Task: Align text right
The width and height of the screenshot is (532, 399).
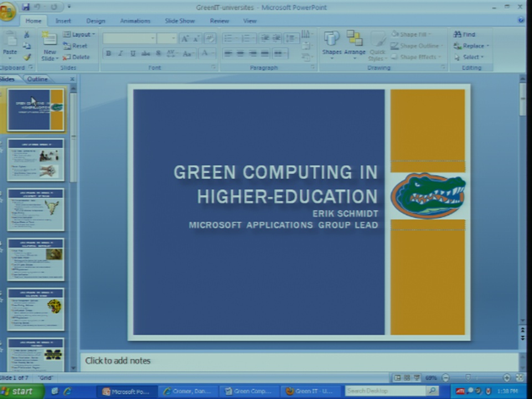Action: 253,53
